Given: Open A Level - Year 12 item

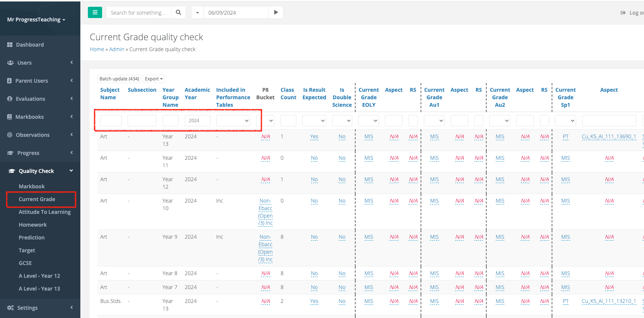Looking at the screenshot, I should point(39,276).
